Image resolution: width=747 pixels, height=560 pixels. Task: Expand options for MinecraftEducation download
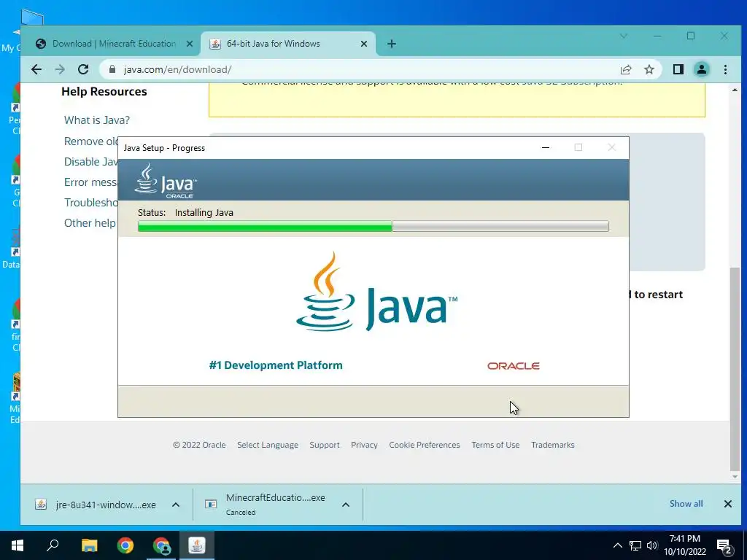click(x=346, y=505)
